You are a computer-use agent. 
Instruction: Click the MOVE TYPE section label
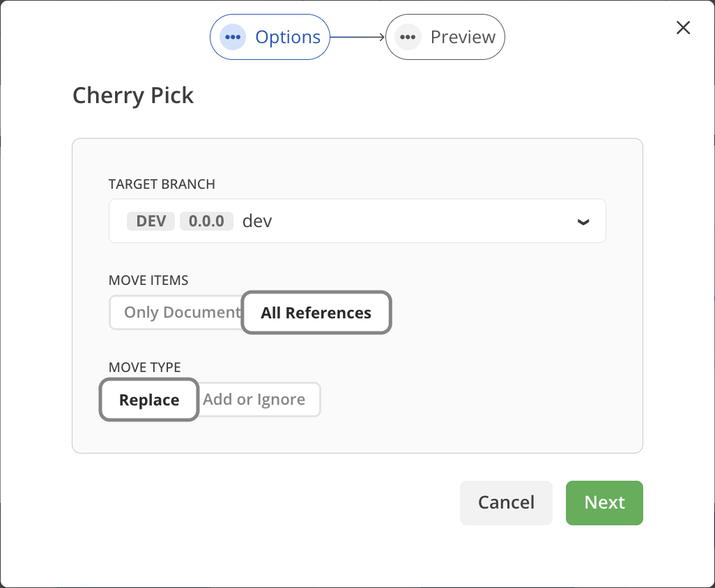144,367
